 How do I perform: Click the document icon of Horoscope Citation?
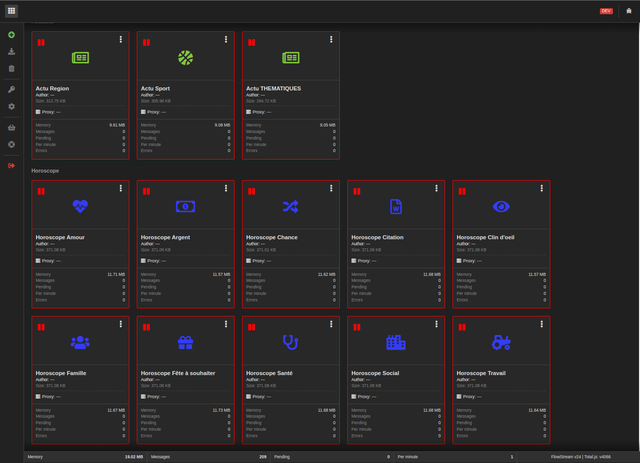pyautogui.click(x=396, y=207)
